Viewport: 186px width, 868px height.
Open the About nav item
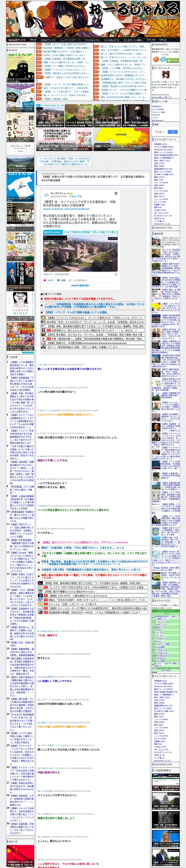(33, 40)
